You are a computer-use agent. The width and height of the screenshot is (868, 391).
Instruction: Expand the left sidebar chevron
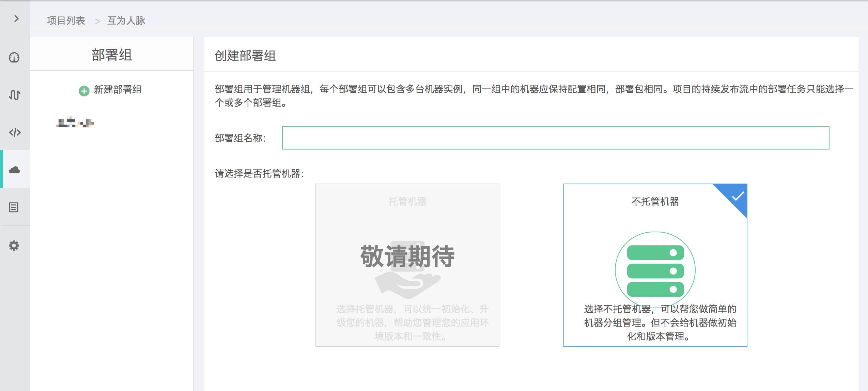[16, 19]
